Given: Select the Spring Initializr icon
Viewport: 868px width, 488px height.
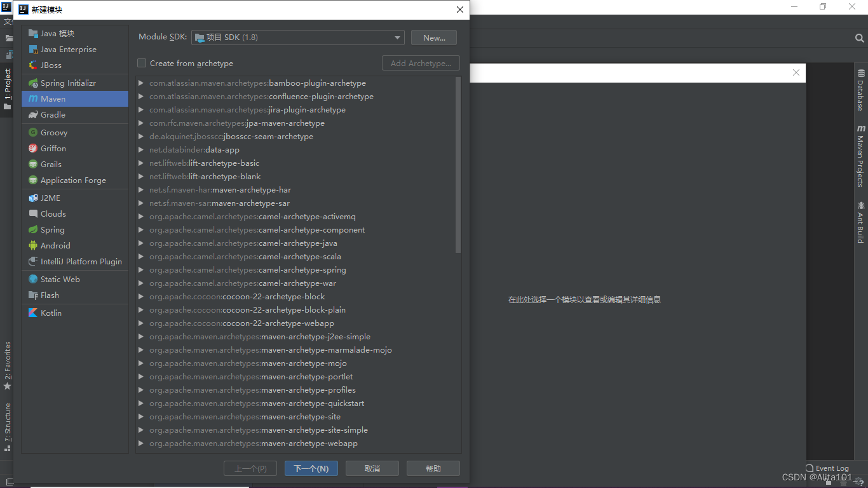Looking at the screenshot, I should 33,83.
